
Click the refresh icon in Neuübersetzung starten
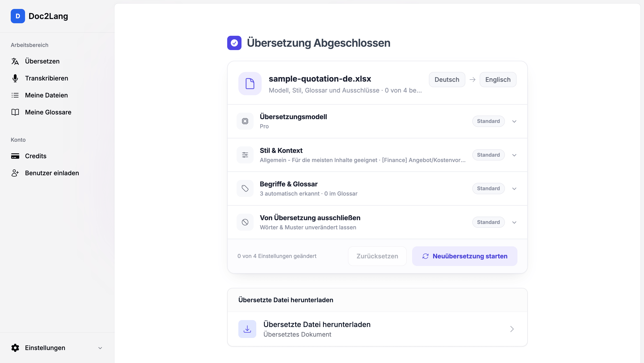(x=426, y=256)
